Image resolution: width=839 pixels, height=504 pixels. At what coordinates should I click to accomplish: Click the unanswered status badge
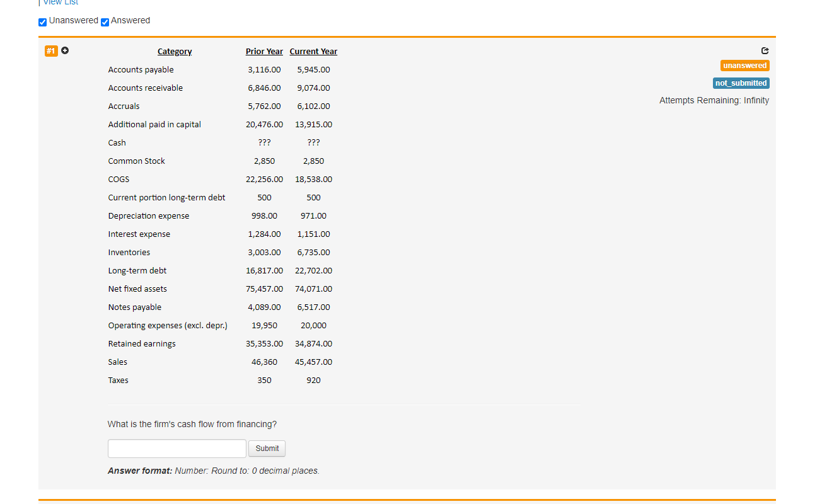pyautogui.click(x=745, y=66)
